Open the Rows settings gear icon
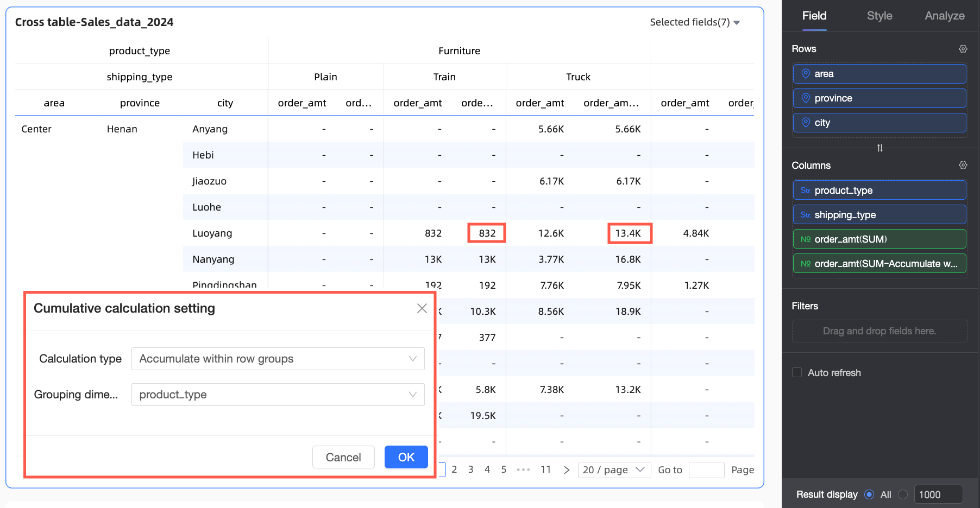This screenshot has width=980, height=508. [x=963, y=49]
